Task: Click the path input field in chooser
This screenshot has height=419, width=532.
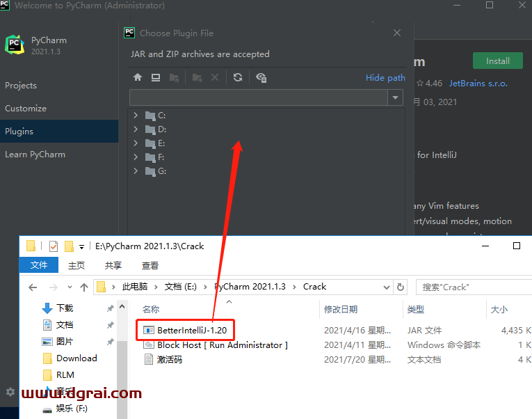Action: click(x=259, y=97)
